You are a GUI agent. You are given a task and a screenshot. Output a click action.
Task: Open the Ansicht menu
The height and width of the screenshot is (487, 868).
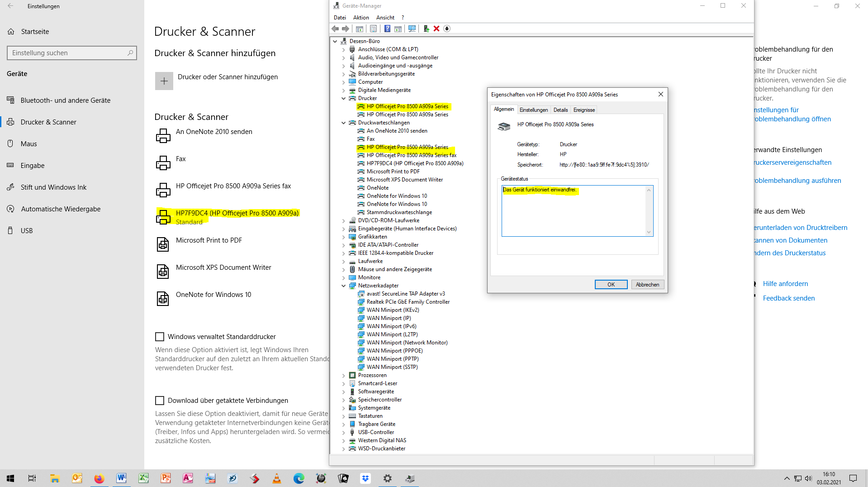385,18
